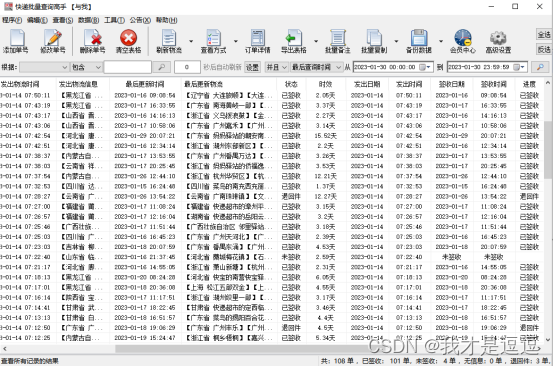Click the date-range search button at right
The width and height of the screenshot is (554, 366).
[x=540, y=67]
